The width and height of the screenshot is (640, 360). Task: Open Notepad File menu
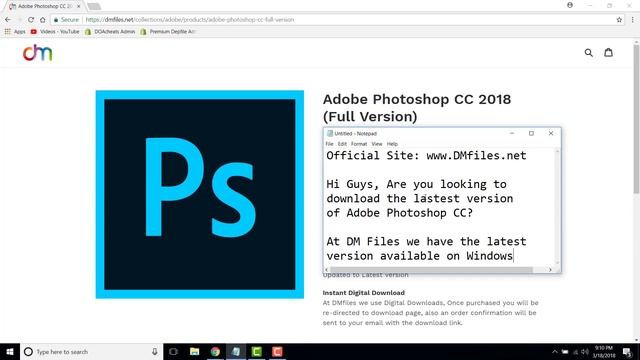[329, 144]
